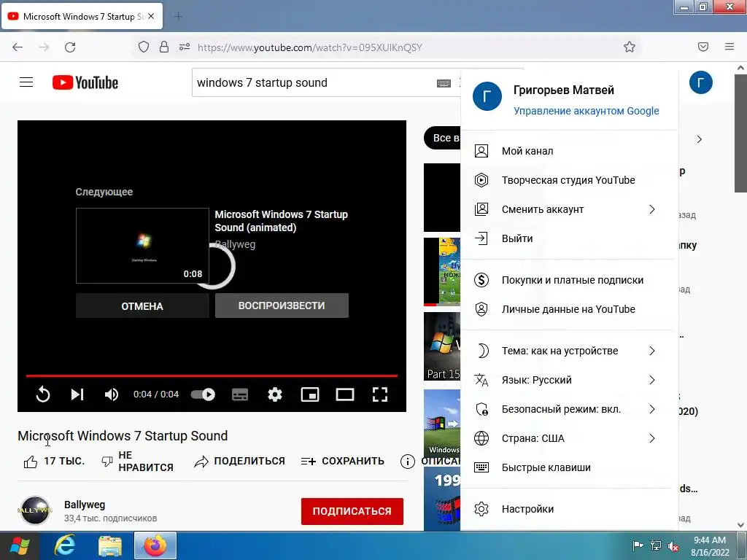Open Покупки и платные подписки
The height and width of the screenshot is (560, 747).
pyautogui.click(x=569, y=280)
